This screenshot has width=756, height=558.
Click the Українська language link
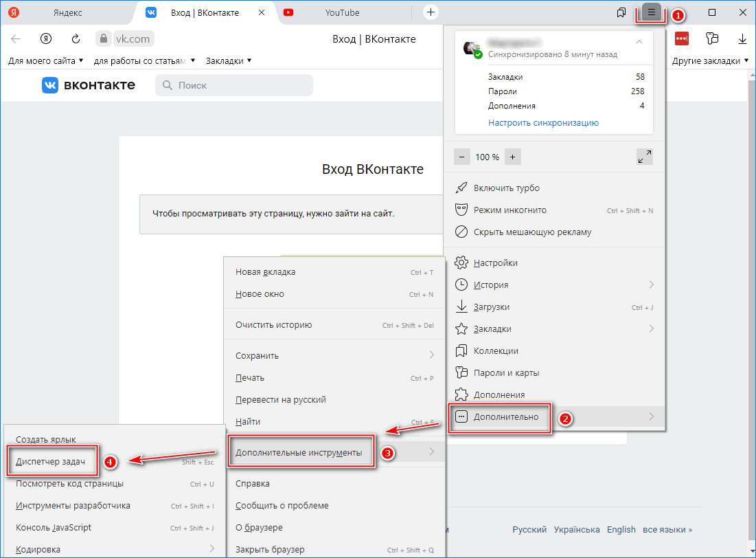click(x=577, y=530)
